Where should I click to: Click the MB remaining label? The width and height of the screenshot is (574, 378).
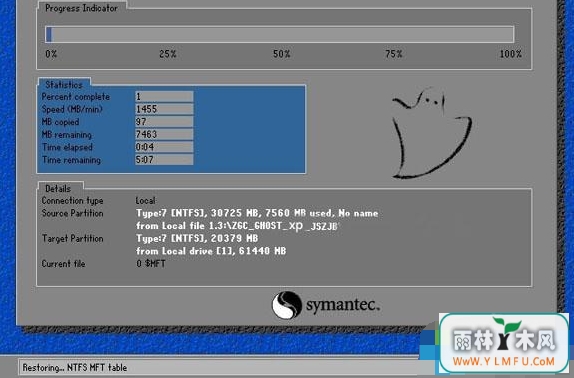(66, 135)
